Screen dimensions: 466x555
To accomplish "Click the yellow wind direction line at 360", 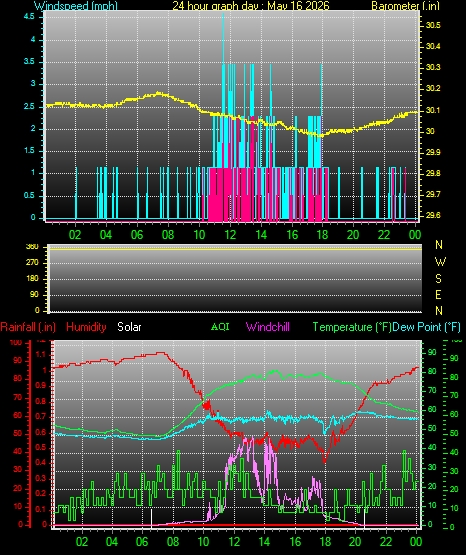I will [235, 249].
